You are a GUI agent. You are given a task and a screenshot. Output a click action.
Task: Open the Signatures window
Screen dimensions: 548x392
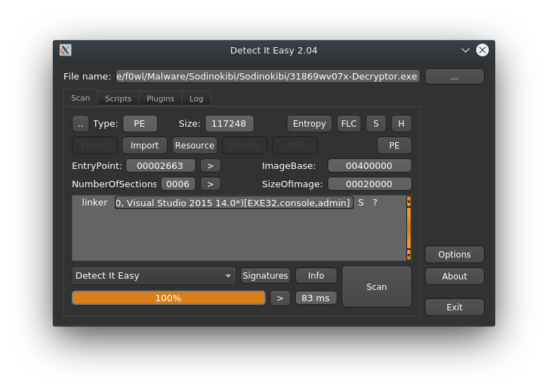(x=266, y=276)
